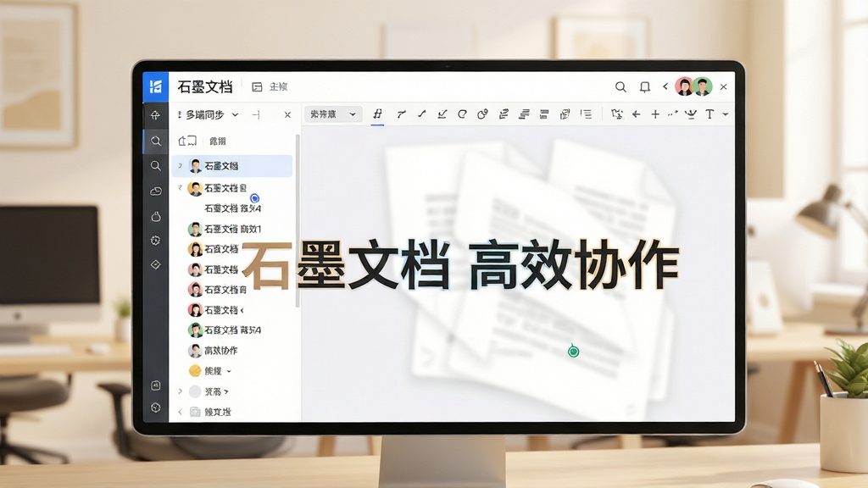This screenshot has height=488, width=868.
Task: Click the dashed line icon in toolbar
Action: (x=672, y=114)
